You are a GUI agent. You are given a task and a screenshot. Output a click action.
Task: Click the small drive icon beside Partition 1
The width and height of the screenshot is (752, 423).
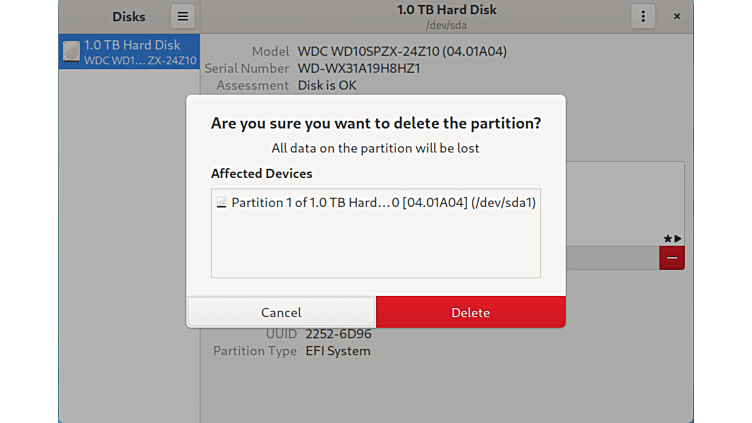click(x=221, y=203)
